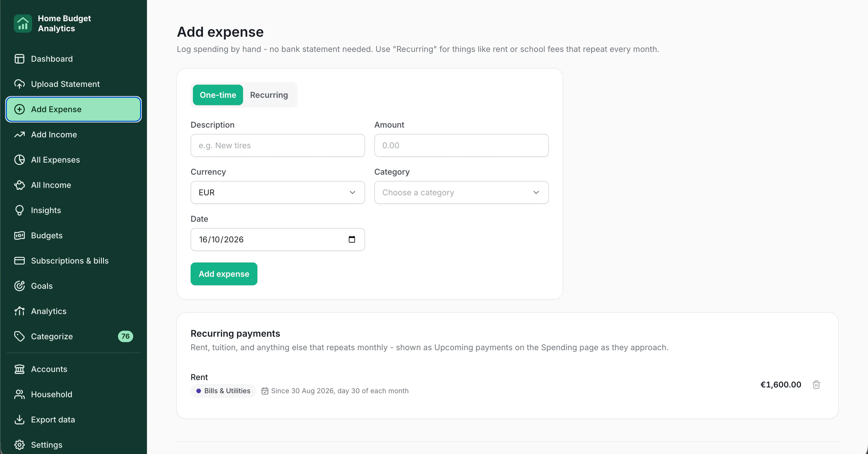868x454 pixels.
Task: Go to Upload Statement page
Action: point(73,84)
